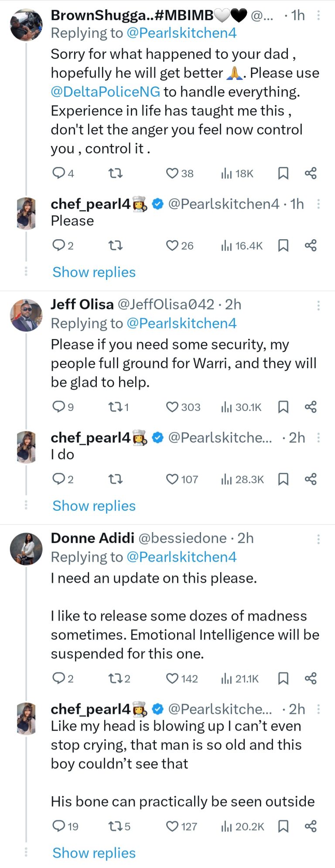The height and width of the screenshot is (868, 335).
Task: View analytics for chef_pearl4's 'I do' reply
Action: pyautogui.click(x=226, y=480)
